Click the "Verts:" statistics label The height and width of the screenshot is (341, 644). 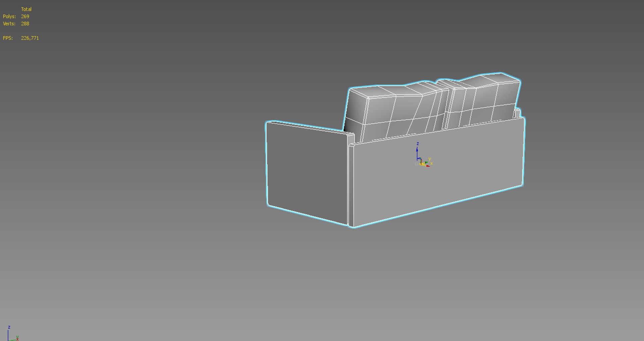click(x=9, y=24)
